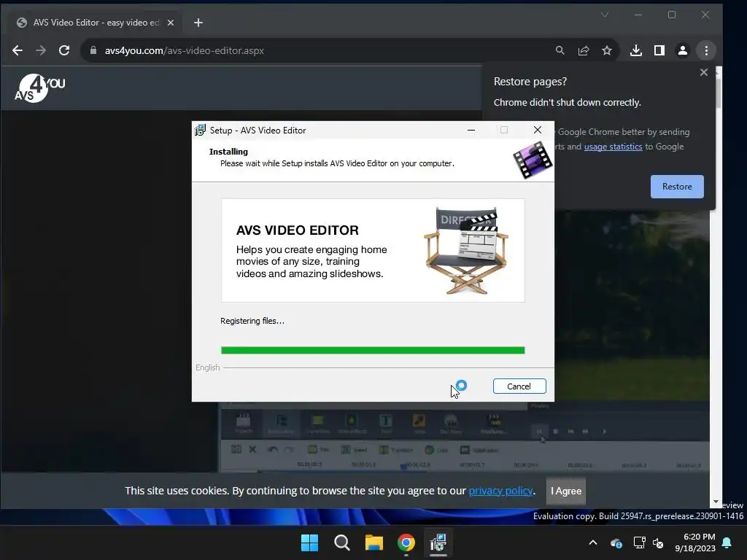Viewport: 747px width, 560px height.
Task: Click the OneDrive cloud tray icon
Action: click(x=616, y=542)
